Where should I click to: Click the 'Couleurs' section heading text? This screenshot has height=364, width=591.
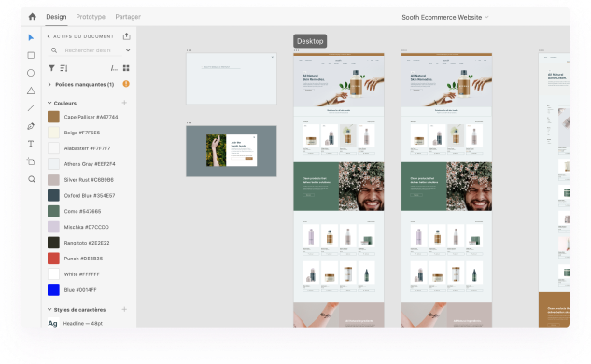click(x=65, y=103)
